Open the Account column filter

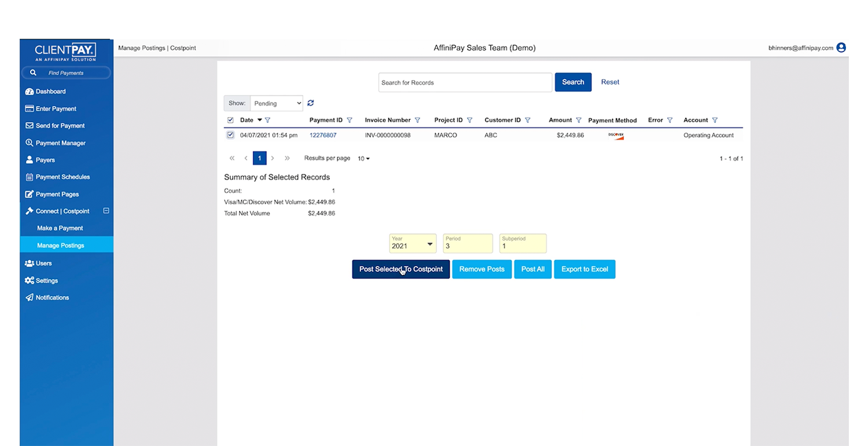tap(715, 120)
